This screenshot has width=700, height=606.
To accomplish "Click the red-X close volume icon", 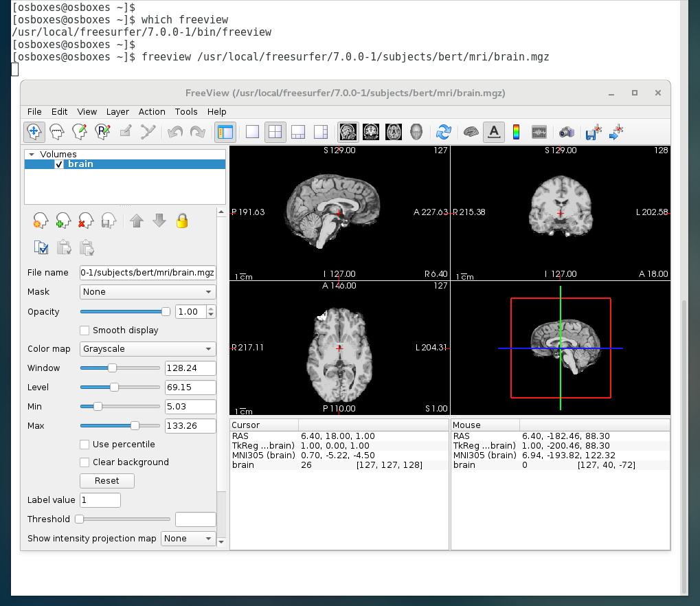I will [x=85, y=221].
